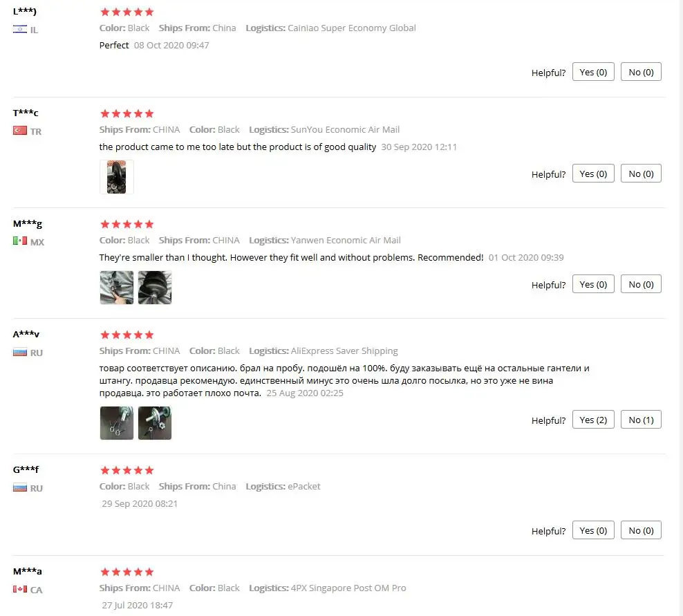
Task: Mark L***)'s review helpful with Yes (0)
Action: [593, 72]
